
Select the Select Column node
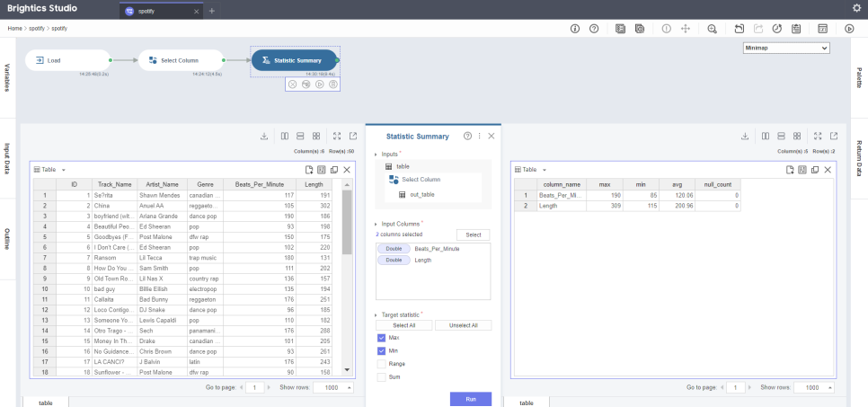click(181, 60)
